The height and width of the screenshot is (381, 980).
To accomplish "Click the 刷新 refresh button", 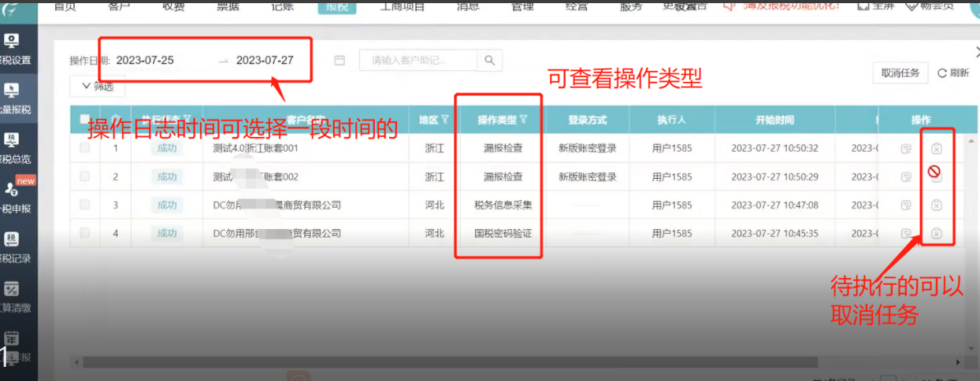I will click(952, 73).
